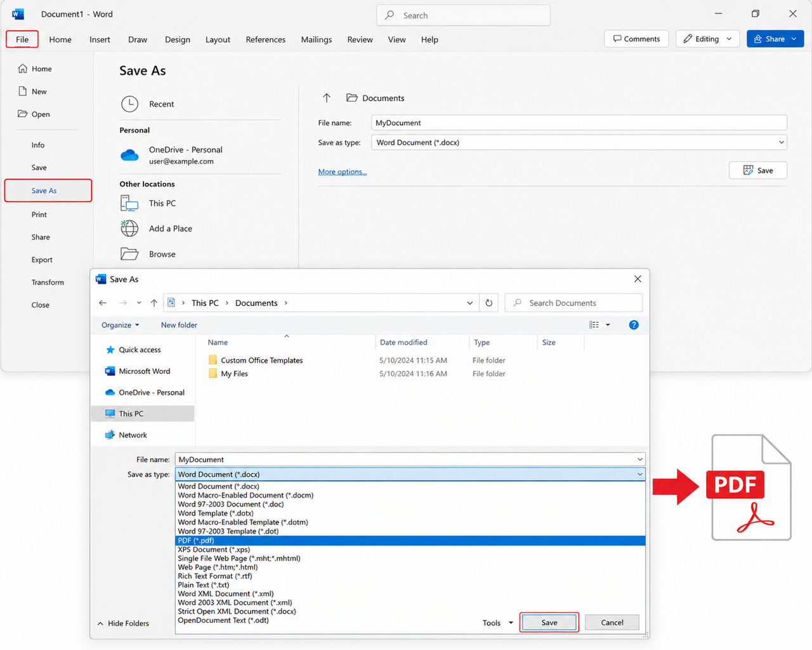Viewport: 812px width, 650px height.
Task: Open the File tab in Word
Action: (22, 39)
